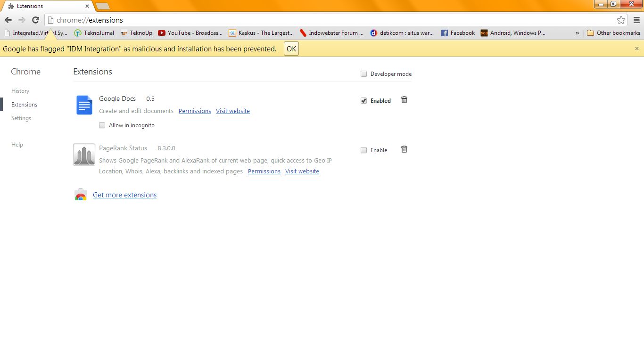Click the reload page icon

(x=35, y=20)
